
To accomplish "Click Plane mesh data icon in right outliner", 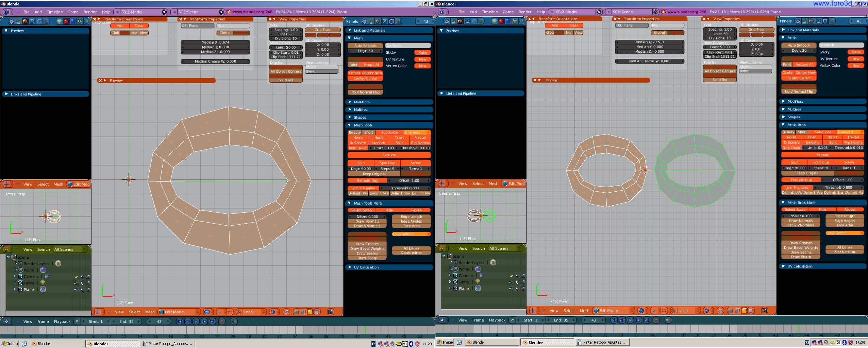I will 478,288.
